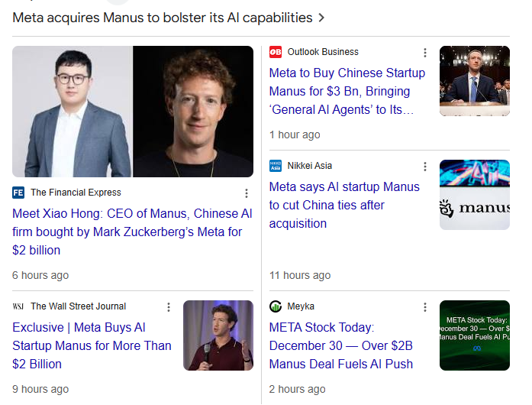Click the Outlook Business logo icon
Screen dimensions: 532x405
pyautogui.click(x=276, y=52)
